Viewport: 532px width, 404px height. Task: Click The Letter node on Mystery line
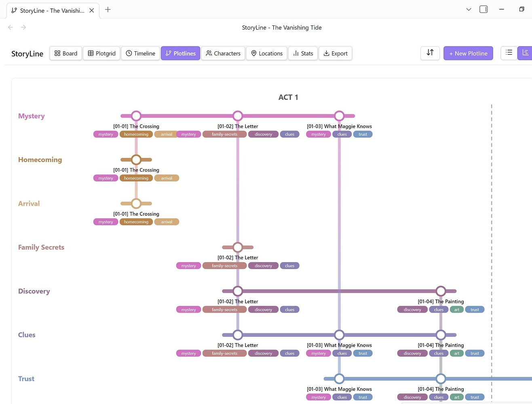(238, 116)
